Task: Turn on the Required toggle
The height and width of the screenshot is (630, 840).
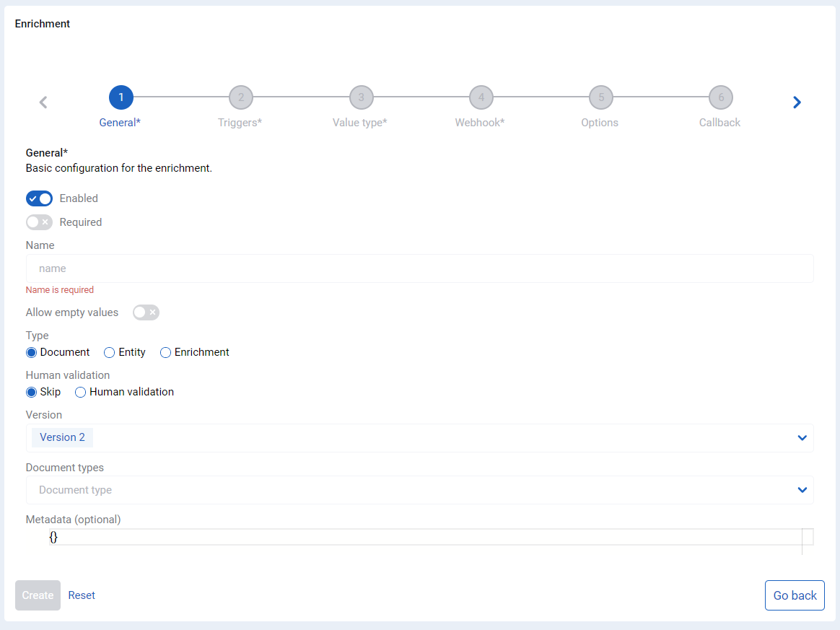Action: [x=39, y=222]
